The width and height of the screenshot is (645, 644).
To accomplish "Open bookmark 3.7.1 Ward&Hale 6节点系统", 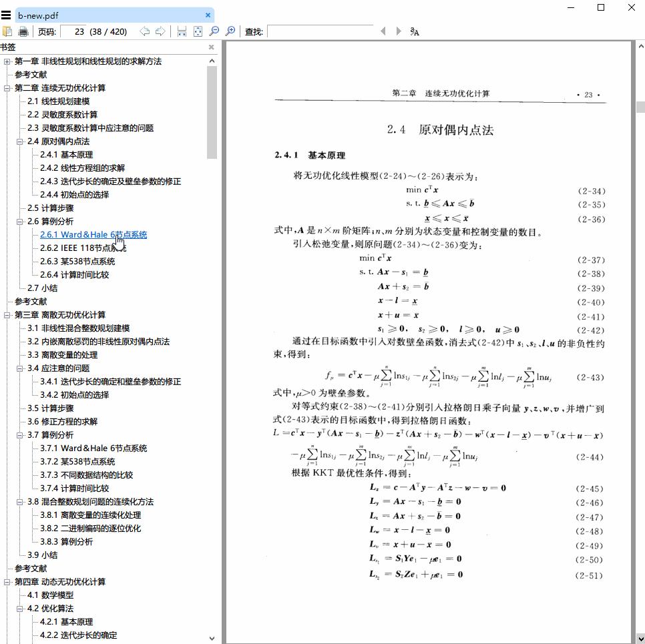I will (x=93, y=448).
